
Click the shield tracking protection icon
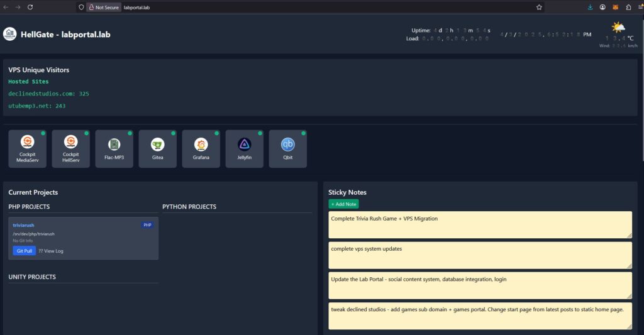pyautogui.click(x=81, y=7)
